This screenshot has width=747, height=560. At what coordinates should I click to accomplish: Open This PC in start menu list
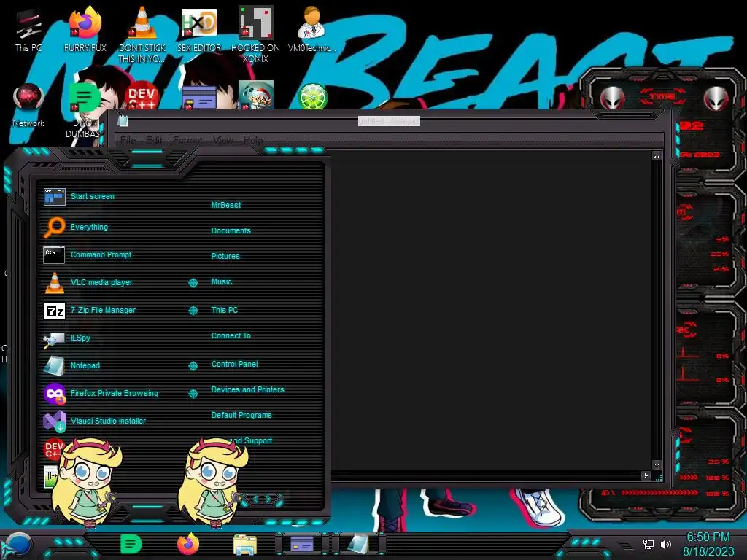click(x=225, y=310)
